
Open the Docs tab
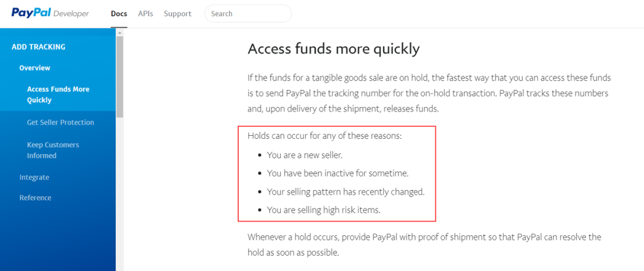coord(119,14)
